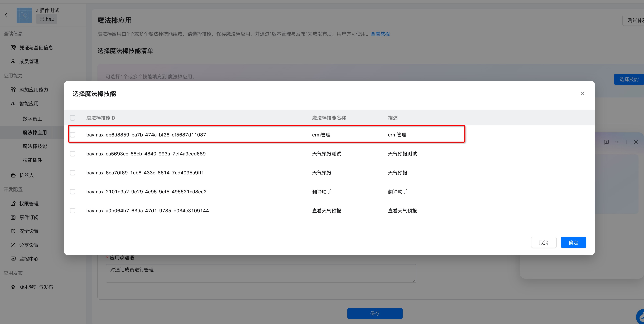Click ID baymax-ca5693ce-68cb-4840-993a-7cf4a9ced689
The height and width of the screenshot is (324, 644).
(146, 154)
